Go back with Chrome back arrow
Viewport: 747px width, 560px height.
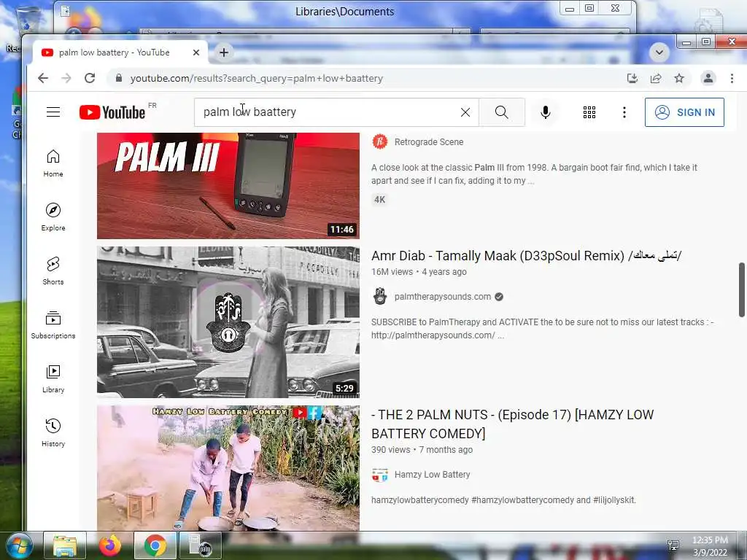click(43, 78)
